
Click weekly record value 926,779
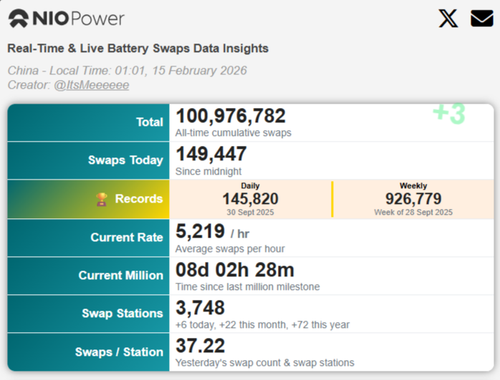413,199
